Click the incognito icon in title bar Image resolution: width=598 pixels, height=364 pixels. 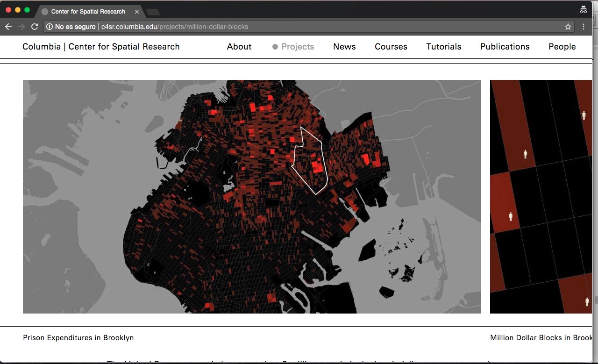(584, 9)
